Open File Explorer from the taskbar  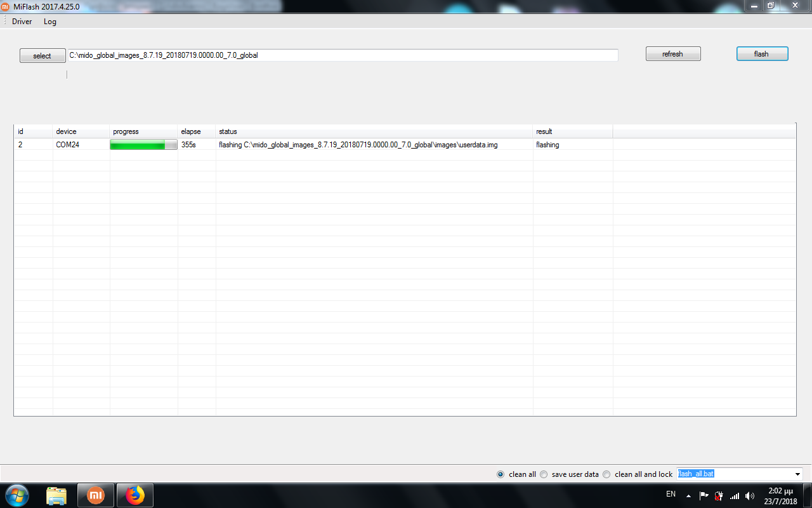click(56, 495)
